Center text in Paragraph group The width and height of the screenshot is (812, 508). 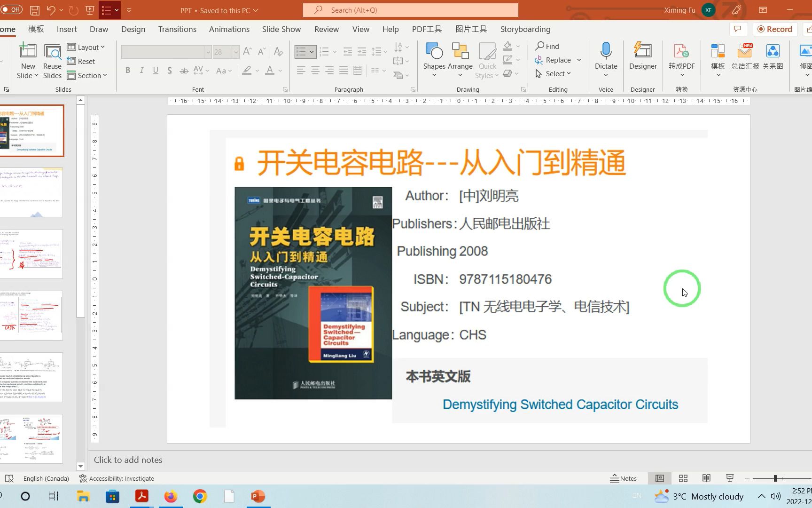315,71
